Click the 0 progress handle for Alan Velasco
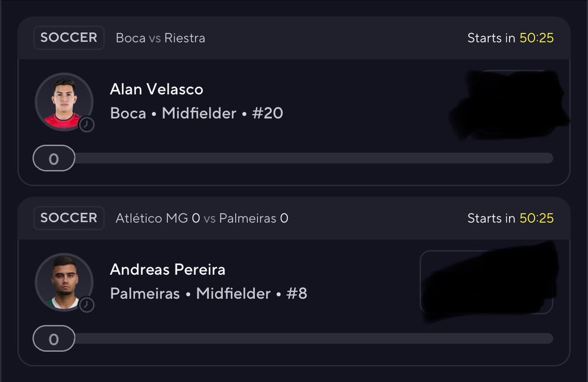Screen dimensions: 588x382 [x=54, y=158]
